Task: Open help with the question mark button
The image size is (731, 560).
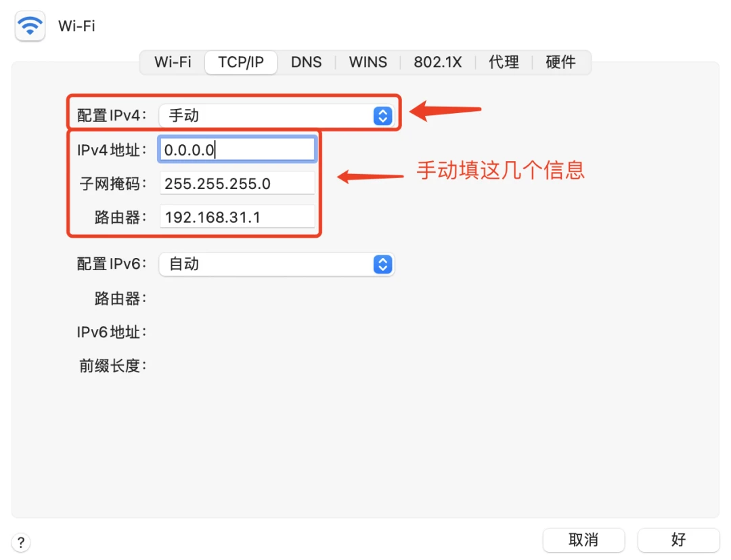Action: pos(21,542)
